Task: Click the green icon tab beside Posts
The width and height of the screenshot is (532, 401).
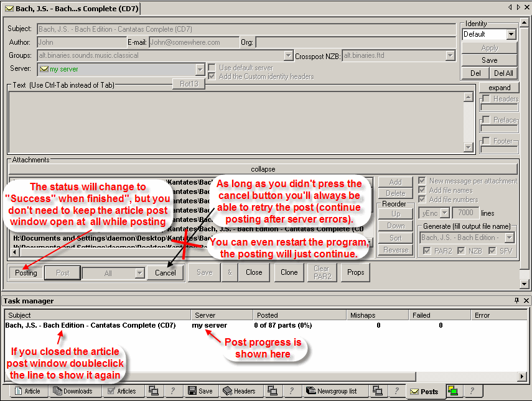Action: click(x=454, y=391)
